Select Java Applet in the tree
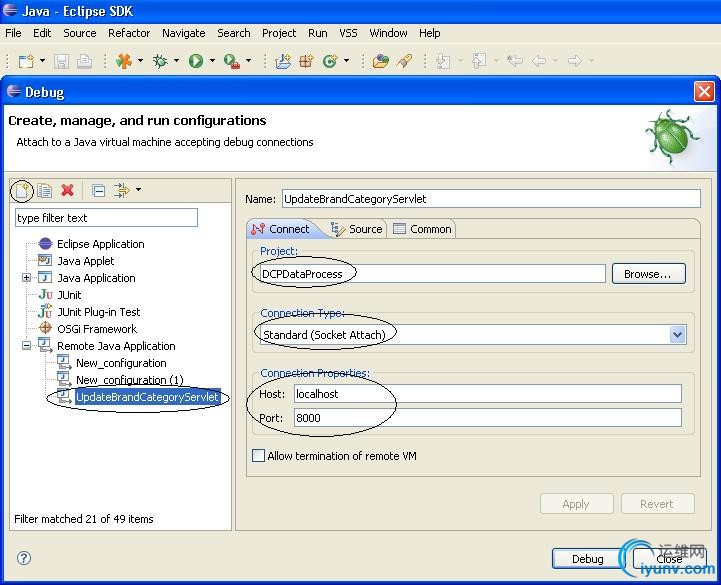This screenshot has width=721, height=585. (x=86, y=261)
